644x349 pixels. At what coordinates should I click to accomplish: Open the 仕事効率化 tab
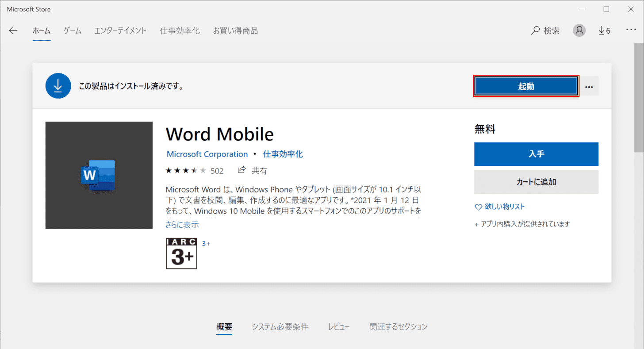(x=180, y=31)
